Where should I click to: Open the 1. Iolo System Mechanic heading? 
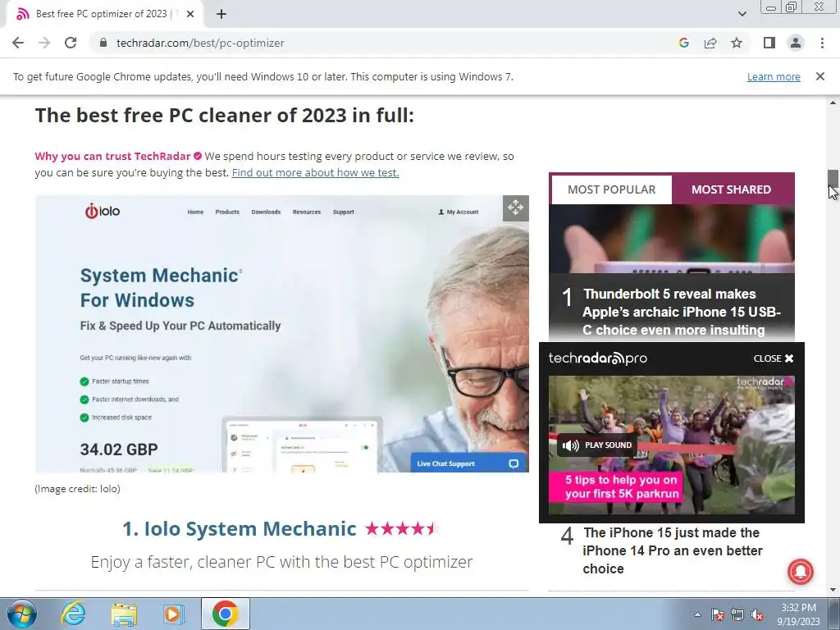[239, 529]
